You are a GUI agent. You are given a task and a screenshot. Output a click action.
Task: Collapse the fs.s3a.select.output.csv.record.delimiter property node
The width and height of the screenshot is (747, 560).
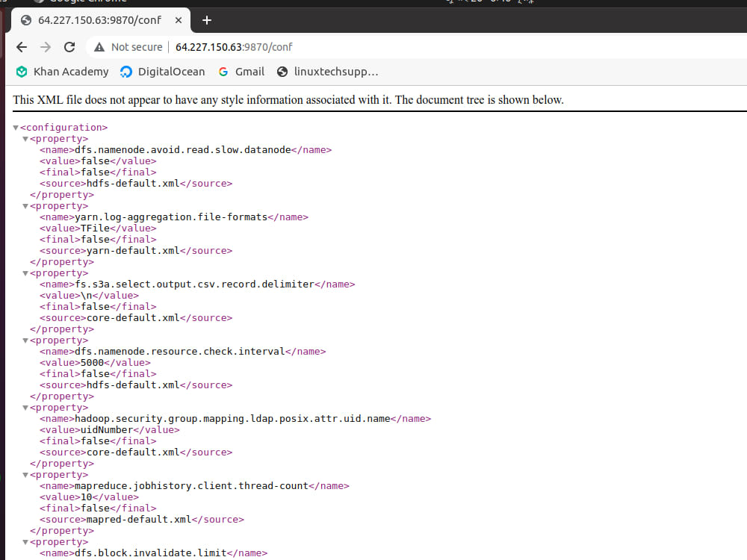pyautogui.click(x=25, y=273)
